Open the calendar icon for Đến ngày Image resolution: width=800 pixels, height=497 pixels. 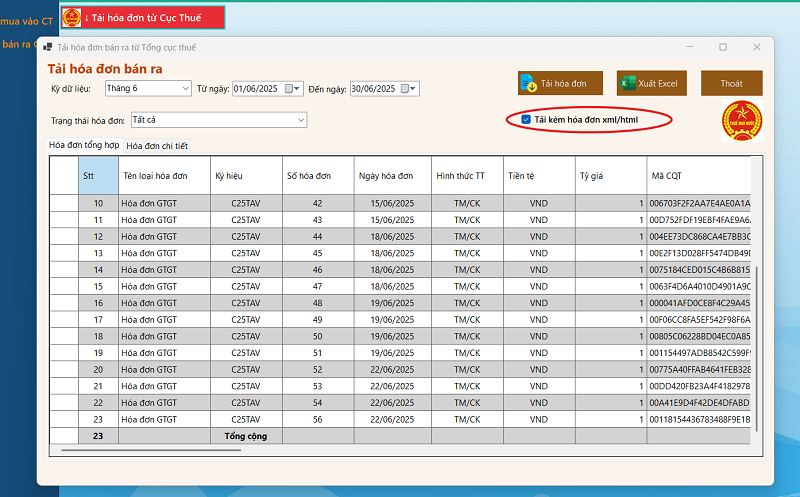point(405,89)
